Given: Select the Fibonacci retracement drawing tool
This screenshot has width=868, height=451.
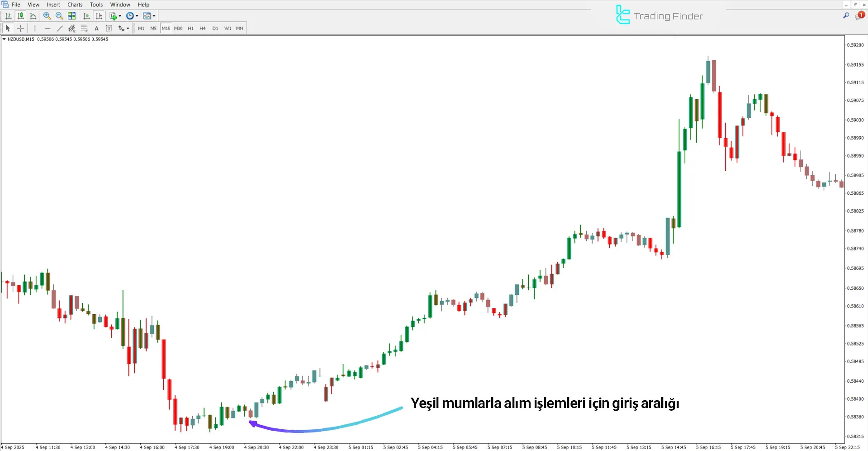Looking at the screenshot, I should 85,28.
